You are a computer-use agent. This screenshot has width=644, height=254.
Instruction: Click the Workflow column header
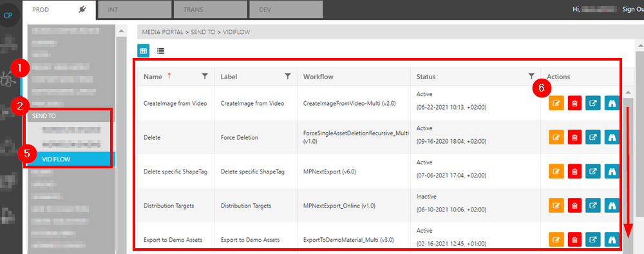[318, 77]
